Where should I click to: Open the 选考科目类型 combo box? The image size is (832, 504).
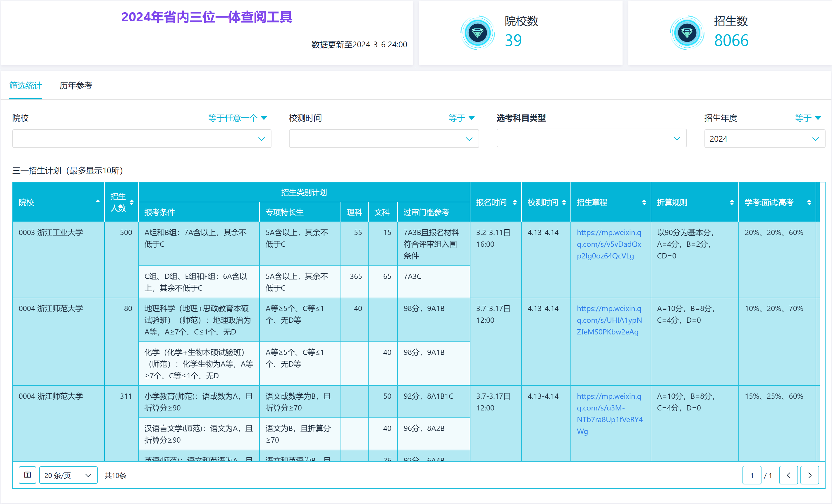pyautogui.click(x=592, y=138)
